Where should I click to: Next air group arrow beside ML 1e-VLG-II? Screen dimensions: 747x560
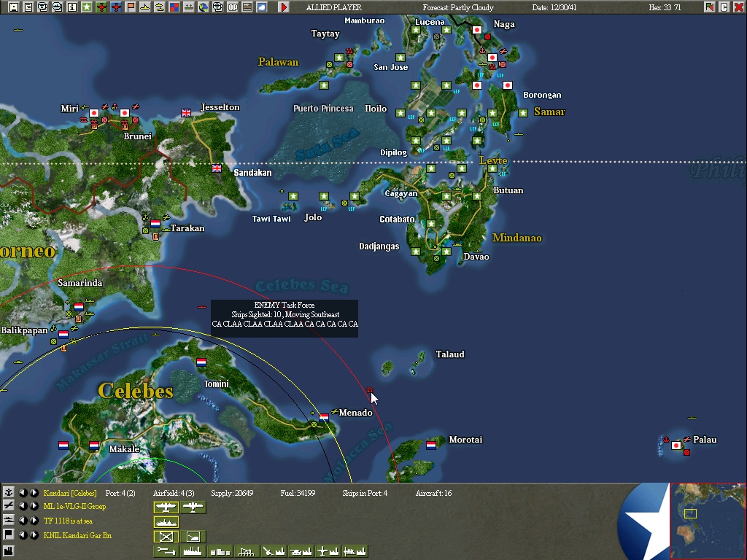(x=34, y=506)
